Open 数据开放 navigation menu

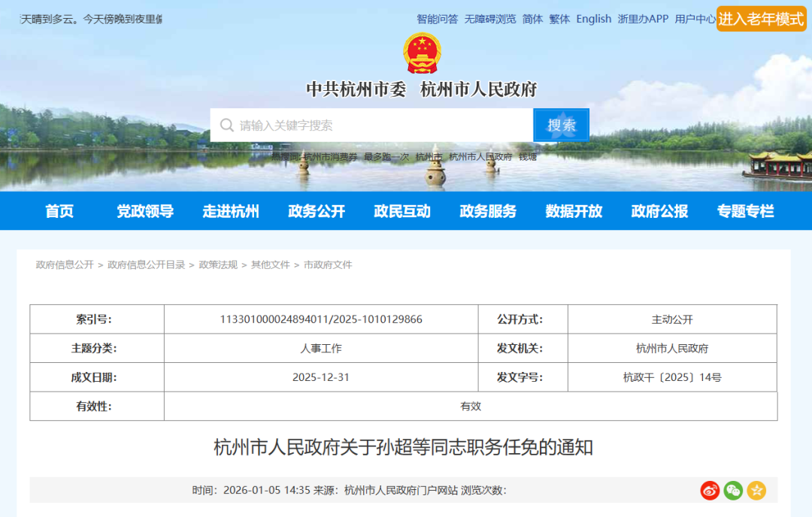(x=574, y=211)
